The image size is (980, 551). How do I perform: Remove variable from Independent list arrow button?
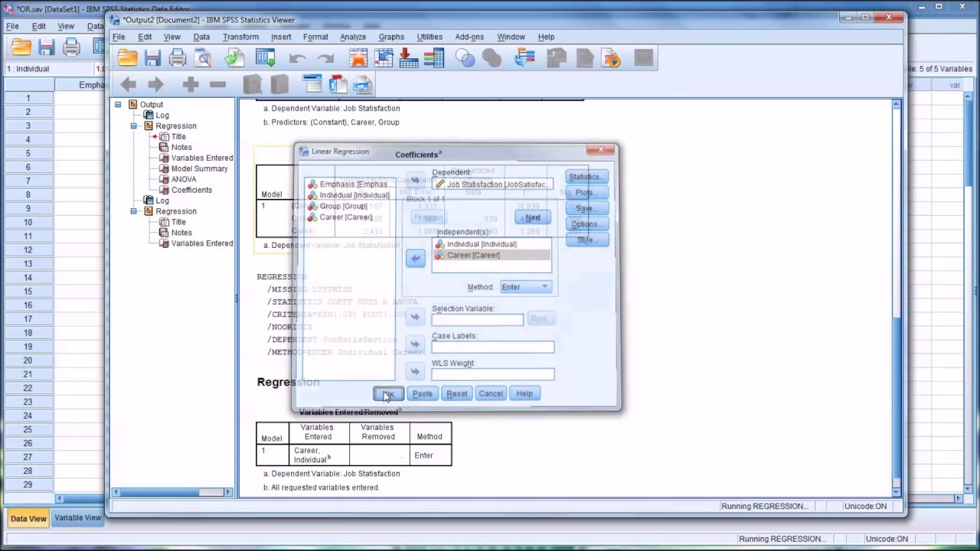pyautogui.click(x=415, y=259)
